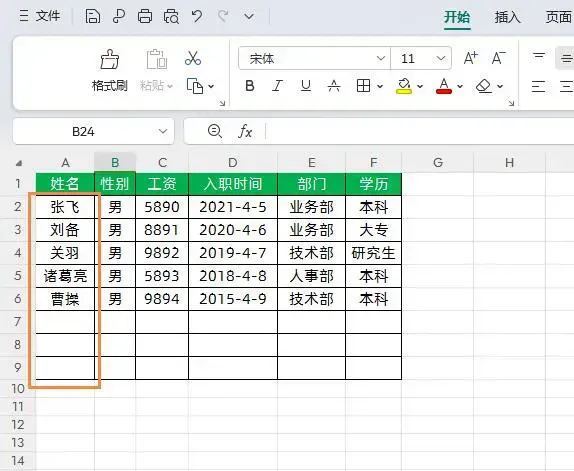
Task: Open the font name 宋体 dropdown
Action: tap(381, 58)
